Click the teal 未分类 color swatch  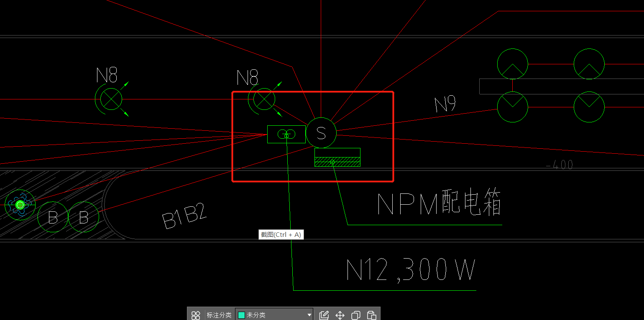241,315
